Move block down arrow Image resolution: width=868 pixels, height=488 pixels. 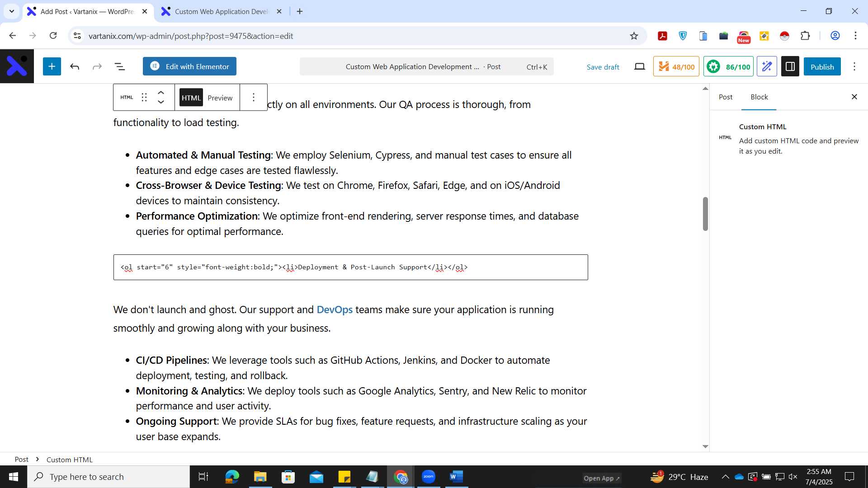click(161, 102)
